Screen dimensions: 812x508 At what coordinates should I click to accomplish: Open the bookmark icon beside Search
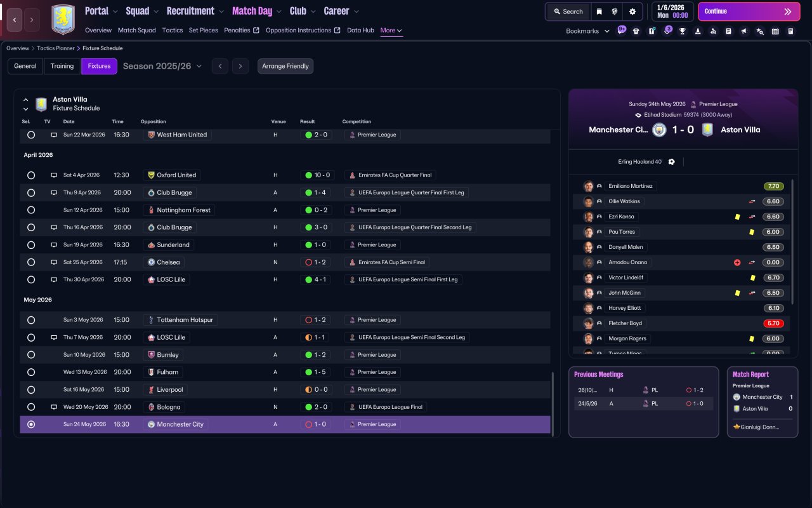pyautogui.click(x=599, y=11)
